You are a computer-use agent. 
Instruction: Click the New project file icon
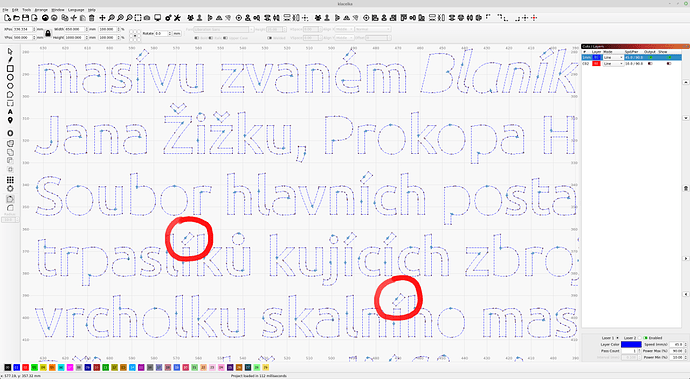point(7,18)
